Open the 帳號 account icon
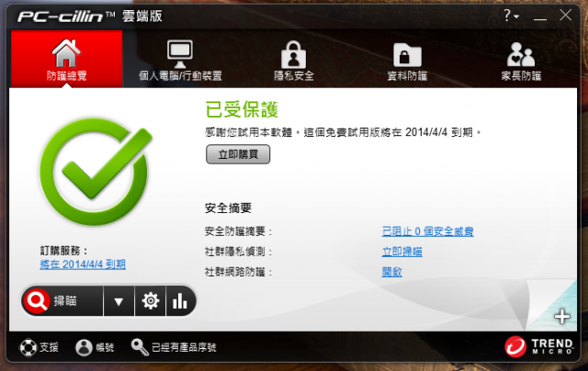The image size is (588, 371). tap(84, 347)
